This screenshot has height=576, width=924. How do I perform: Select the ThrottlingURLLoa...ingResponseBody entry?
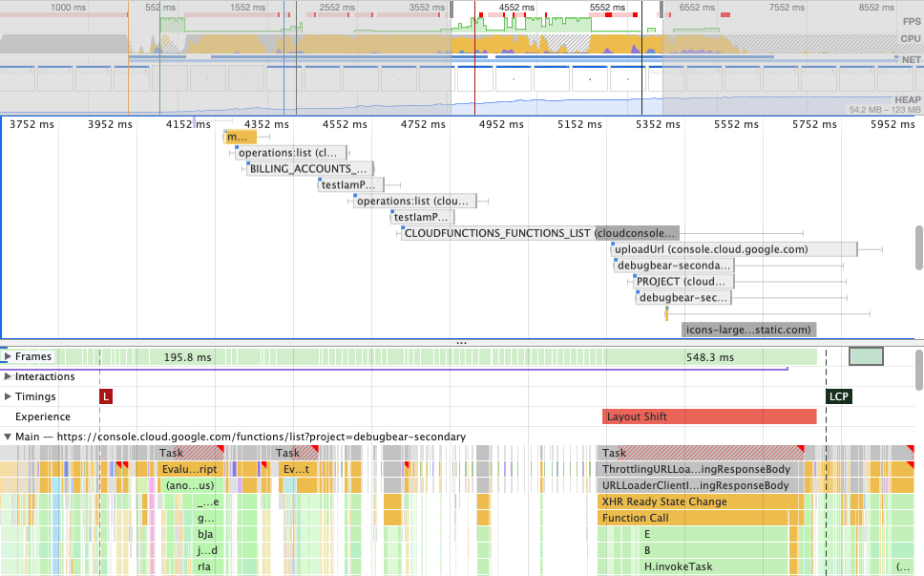pos(702,469)
